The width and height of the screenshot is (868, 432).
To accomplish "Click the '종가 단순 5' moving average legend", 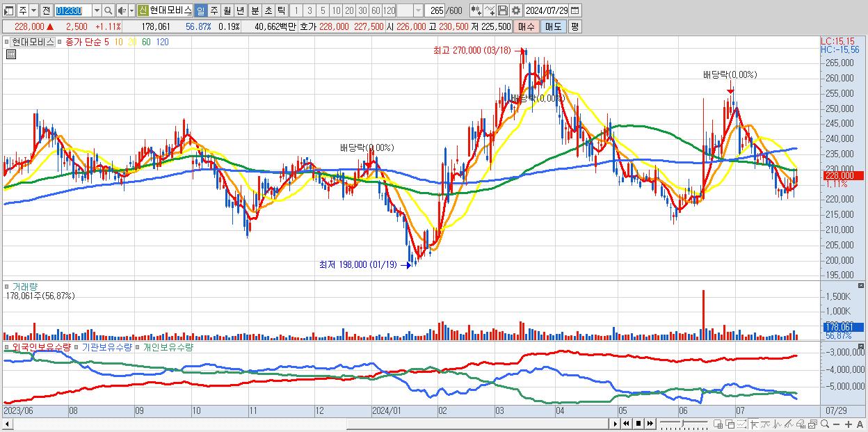I will coord(88,42).
